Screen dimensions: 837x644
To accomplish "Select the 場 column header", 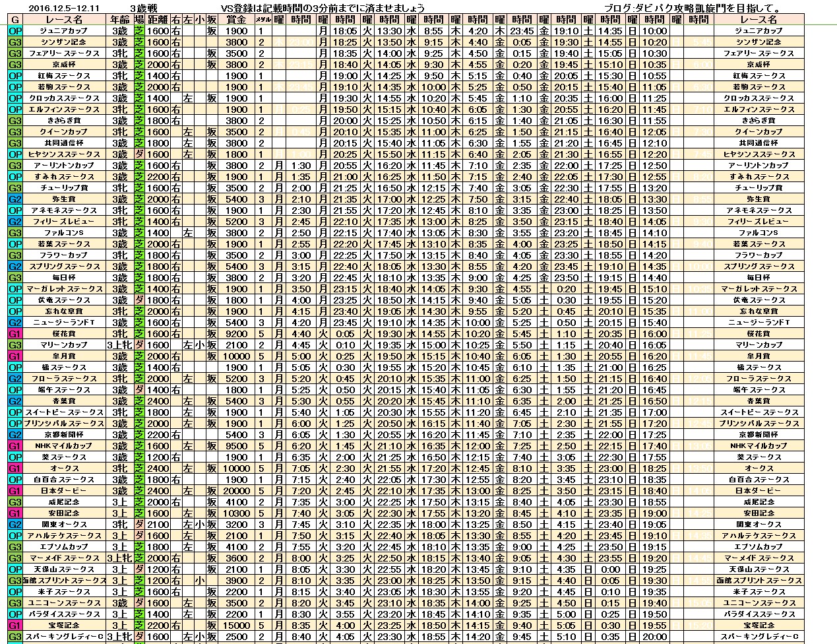I will pos(139,20).
